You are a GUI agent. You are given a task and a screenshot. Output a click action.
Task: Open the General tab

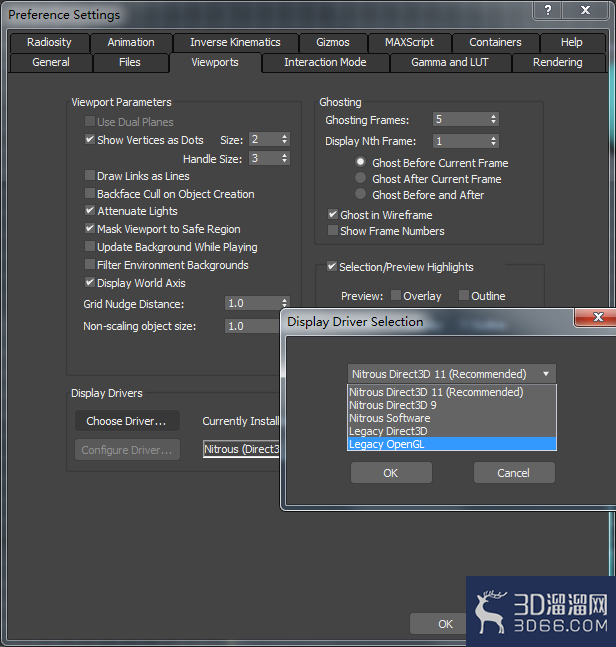tap(51, 62)
